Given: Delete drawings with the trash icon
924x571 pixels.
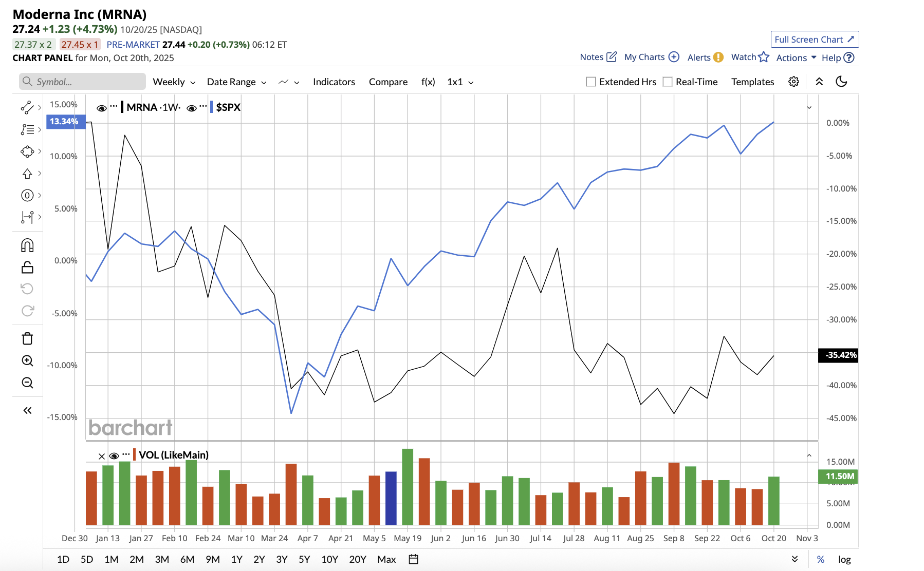Looking at the screenshot, I should (x=27, y=338).
